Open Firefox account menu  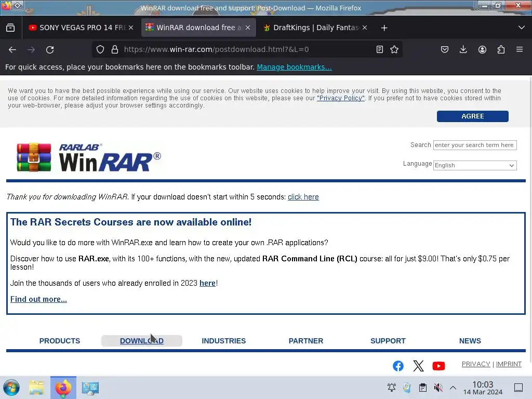pyautogui.click(x=482, y=49)
